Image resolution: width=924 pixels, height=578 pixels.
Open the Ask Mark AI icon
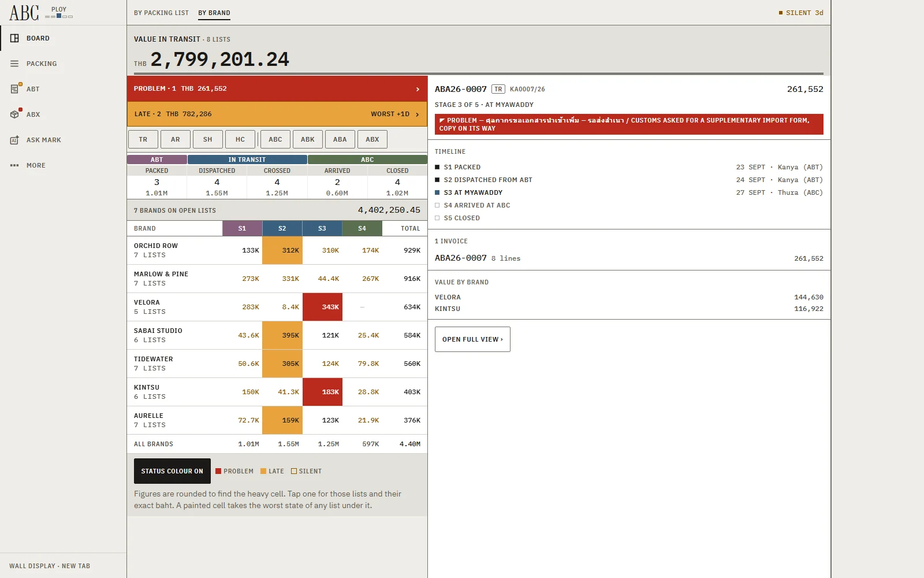14,140
